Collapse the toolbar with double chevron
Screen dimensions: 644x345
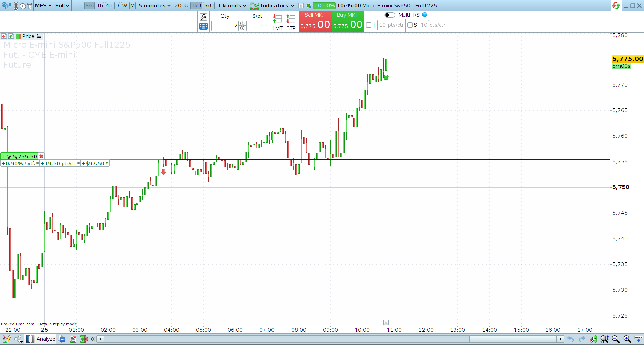[93, 339]
